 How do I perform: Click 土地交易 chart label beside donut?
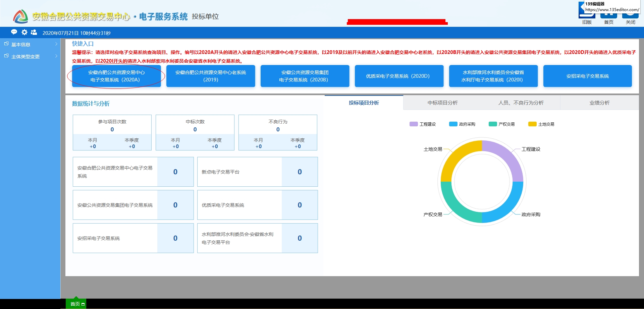point(433,149)
